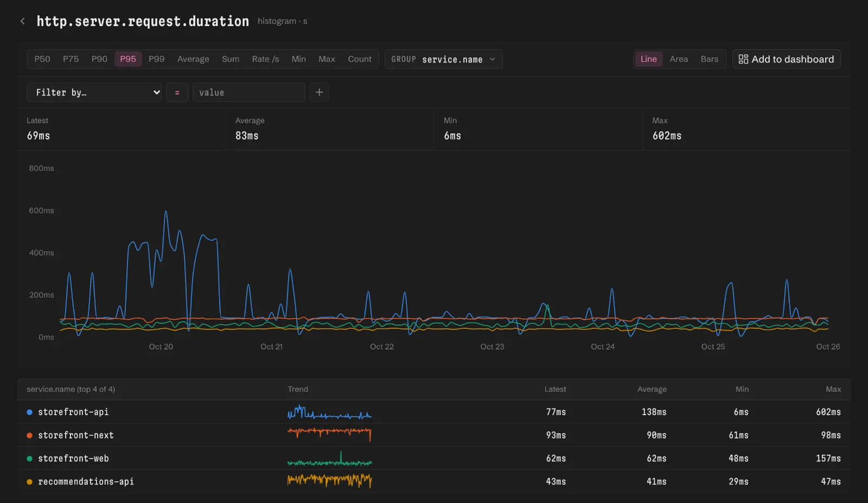Switch aggregation to Min

pyautogui.click(x=299, y=59)
